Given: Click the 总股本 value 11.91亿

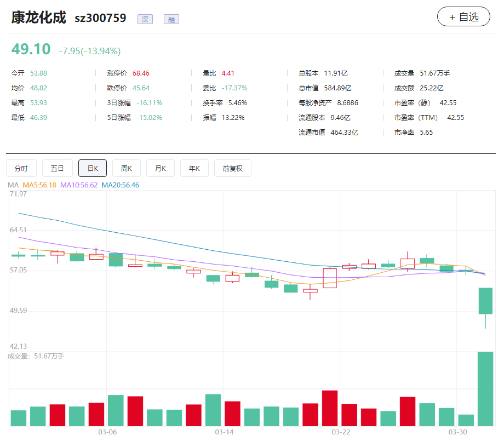Looking at the screenshot, I should pos(336,73).
